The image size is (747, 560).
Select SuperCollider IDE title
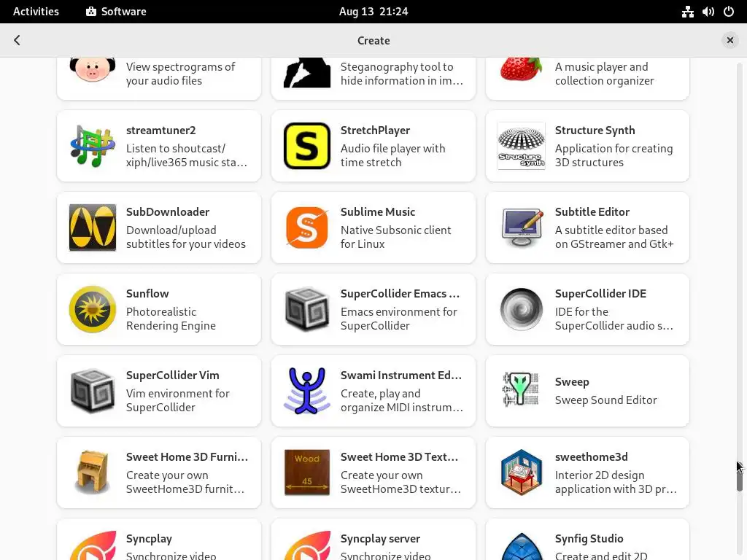pyautogui.click(x=600, y=293)
